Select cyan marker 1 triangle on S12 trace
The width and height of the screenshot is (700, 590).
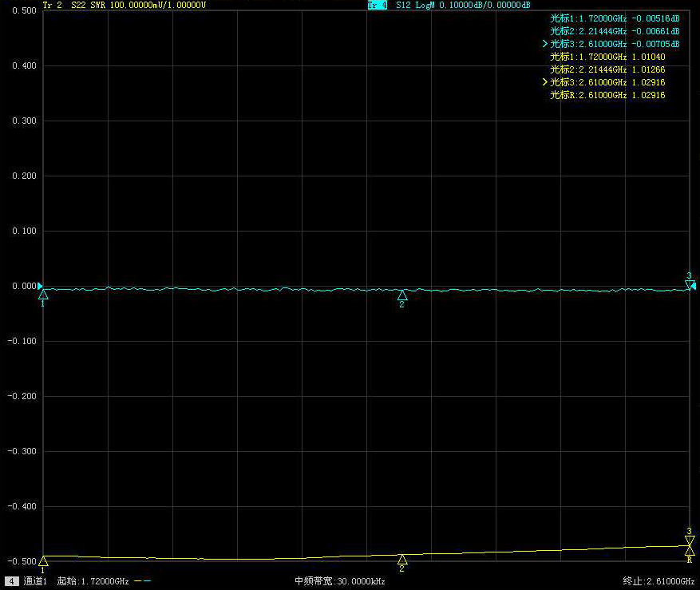[43, 295]
